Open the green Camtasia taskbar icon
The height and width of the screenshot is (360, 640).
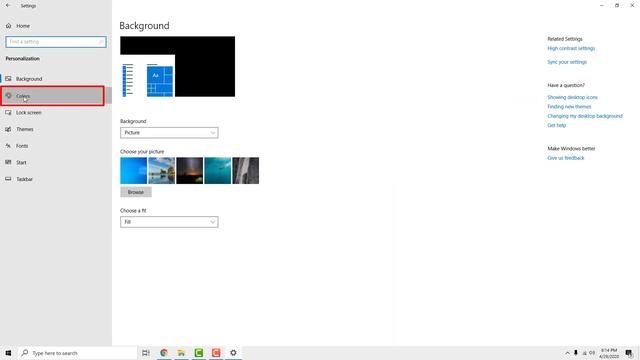click(x=199, y=353)
